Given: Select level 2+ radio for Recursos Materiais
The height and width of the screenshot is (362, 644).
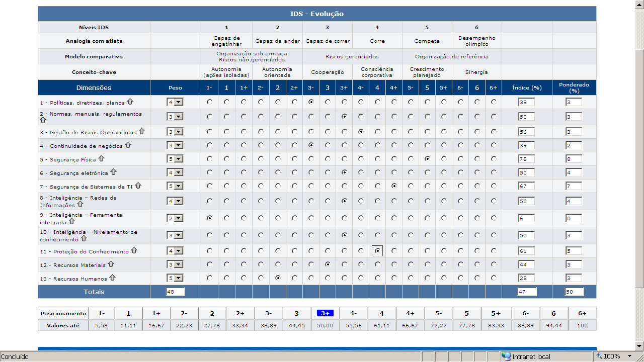Looking at the screenshot, I should pyautogui.click(x=294, y=264).
